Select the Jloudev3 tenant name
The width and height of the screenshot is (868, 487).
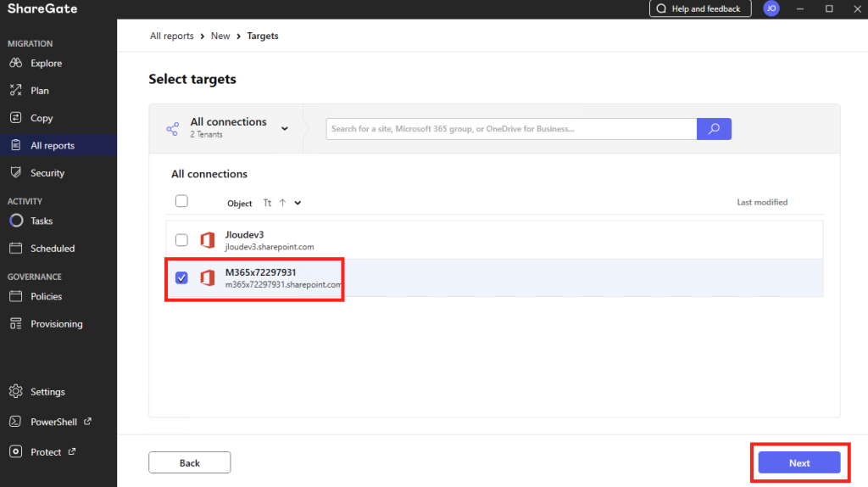click(244, 235)
